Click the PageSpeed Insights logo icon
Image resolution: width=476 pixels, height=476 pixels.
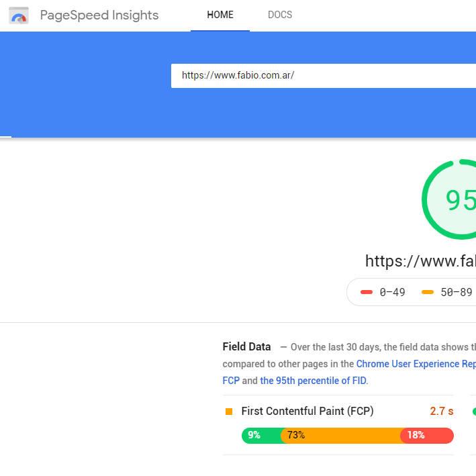pyautogui.click(x=19, y=15)
